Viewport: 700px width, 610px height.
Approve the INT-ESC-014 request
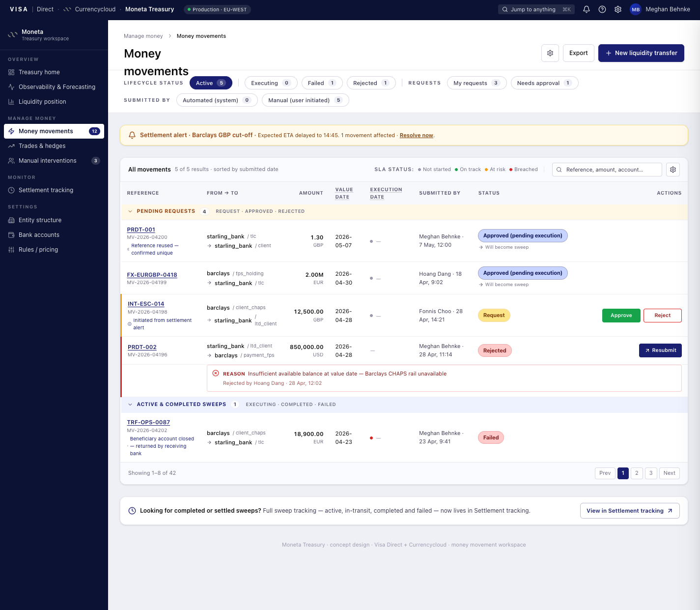(x=621, y=316)
